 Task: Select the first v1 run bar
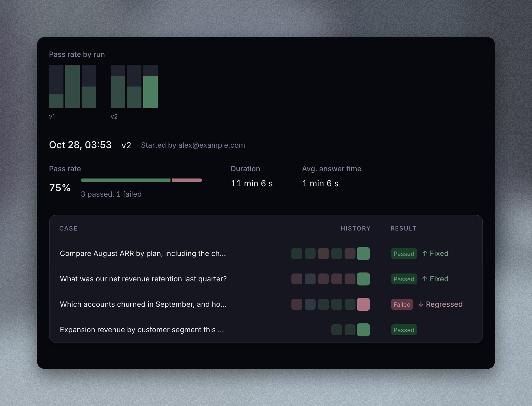point(56,87)
